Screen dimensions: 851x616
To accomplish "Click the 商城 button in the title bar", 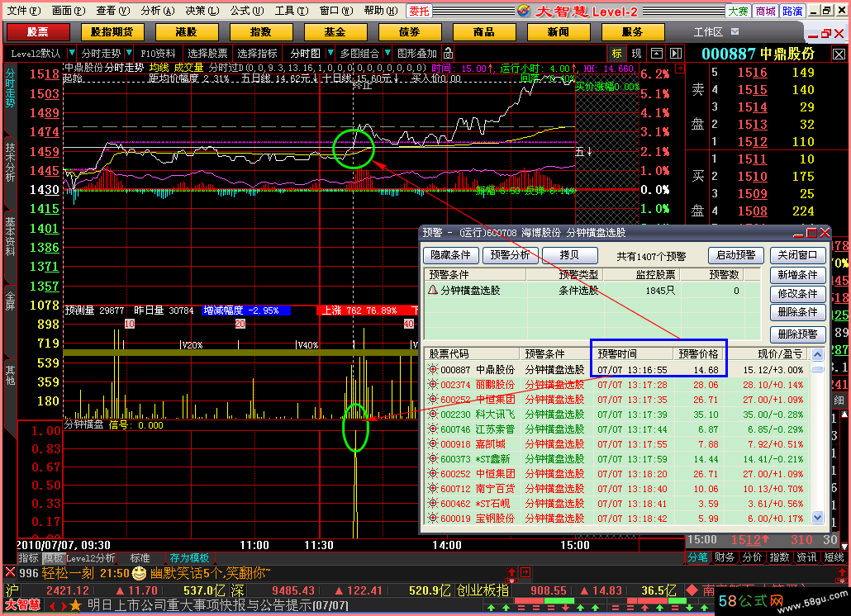I will pyautogui.click(x=765, y=11).
